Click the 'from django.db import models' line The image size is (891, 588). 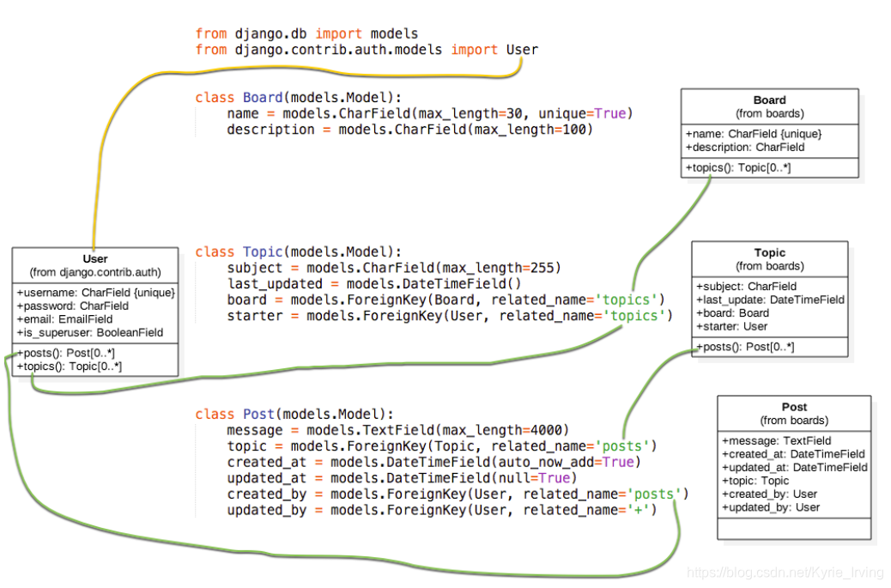tap(306, 33)
